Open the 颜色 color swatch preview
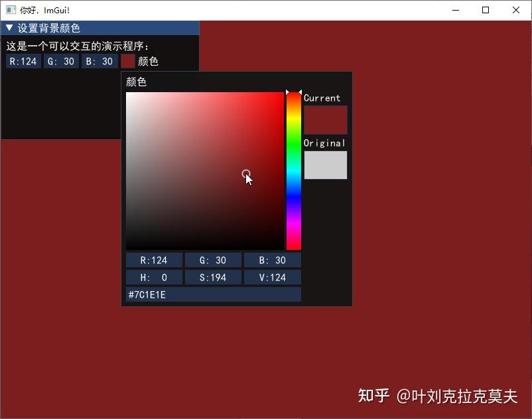Viewport: 532px width, 419px height. pyautogui.click(x=127, y=61)
